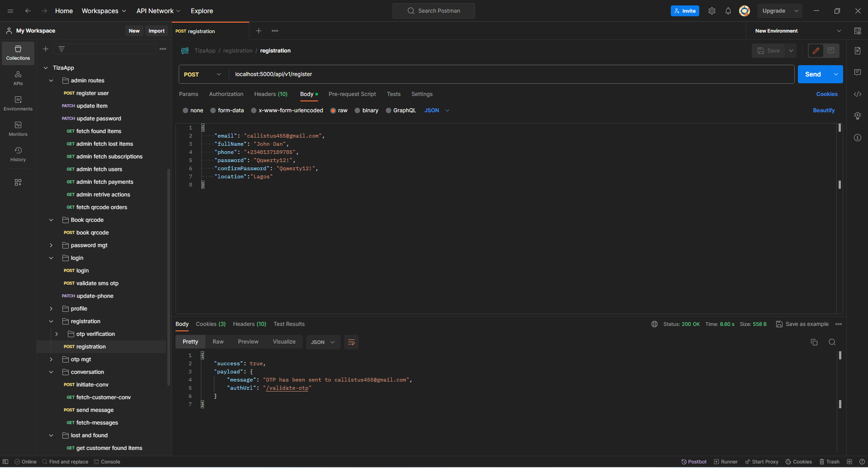Click the filter collections icon
The height and width of the screenshot is (468, 868).
pos(62,49)
